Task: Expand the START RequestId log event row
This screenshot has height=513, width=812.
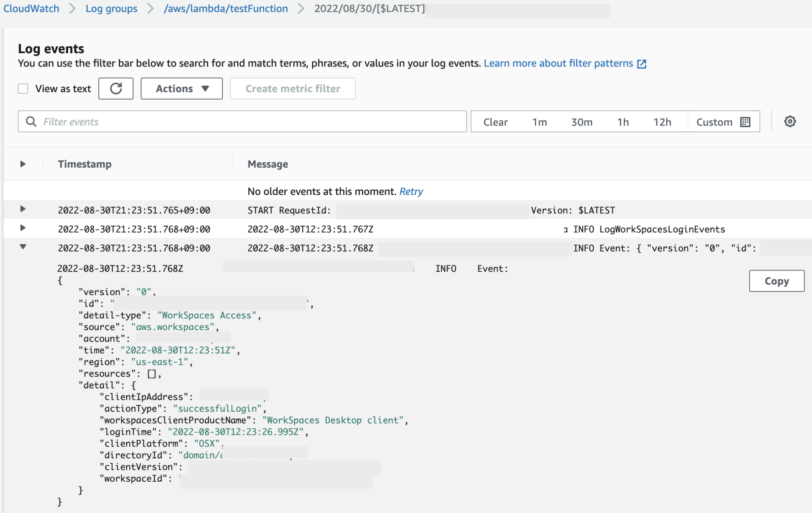Action: [x=23, y=210]
